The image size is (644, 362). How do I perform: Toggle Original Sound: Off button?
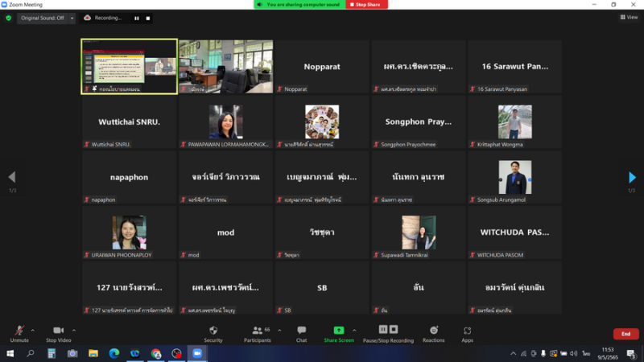pos(42,18)
